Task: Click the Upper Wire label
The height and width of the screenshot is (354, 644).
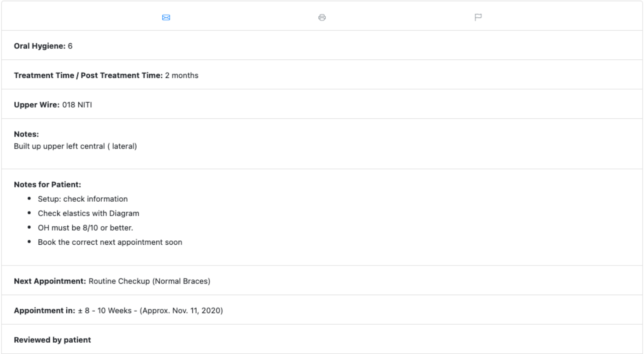Action: click(x=37, y=105)
